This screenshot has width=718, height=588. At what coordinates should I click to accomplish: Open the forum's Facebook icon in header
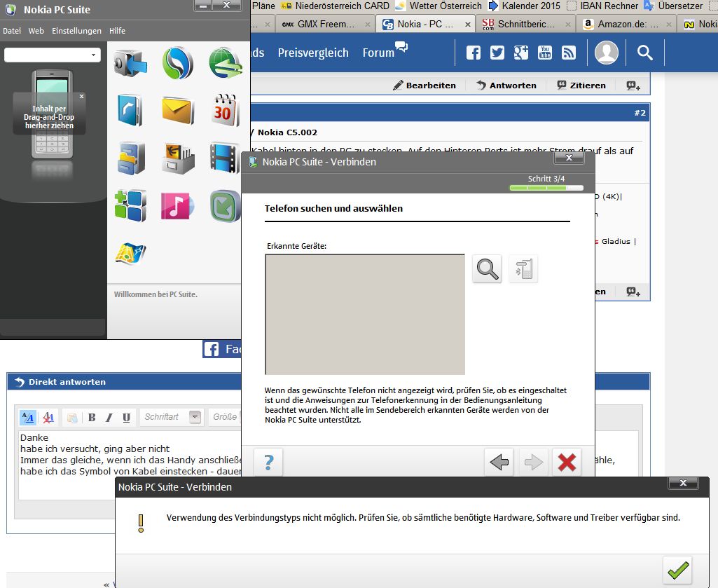click(x=474, y=53)
